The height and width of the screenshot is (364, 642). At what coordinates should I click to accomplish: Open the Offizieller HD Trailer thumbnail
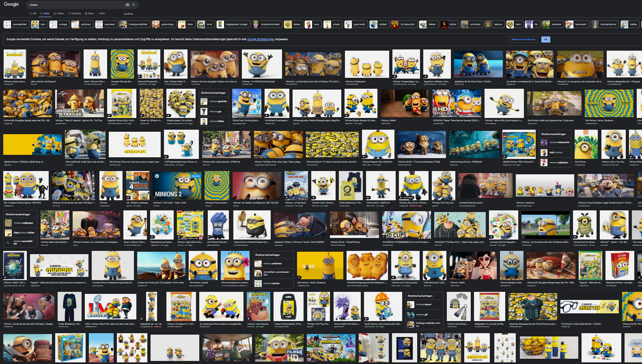[x=80, y=104]
